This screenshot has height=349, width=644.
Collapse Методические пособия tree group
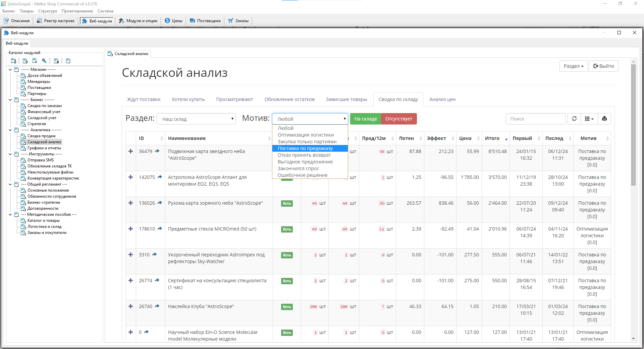[x=10, y=214]
